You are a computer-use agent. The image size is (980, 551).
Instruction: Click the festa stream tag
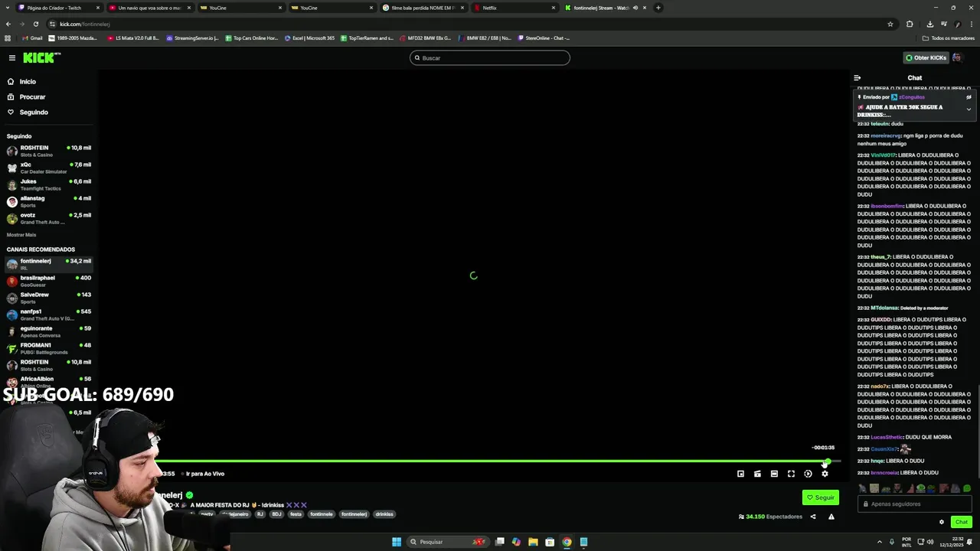pyautogui.click(x=296, y=514)
